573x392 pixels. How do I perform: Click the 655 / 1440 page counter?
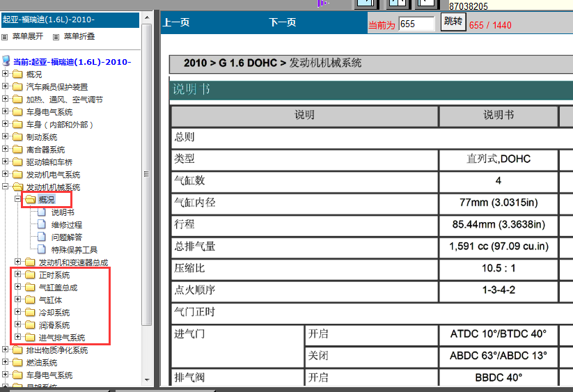pyautogui.click(x=490, y=25)
